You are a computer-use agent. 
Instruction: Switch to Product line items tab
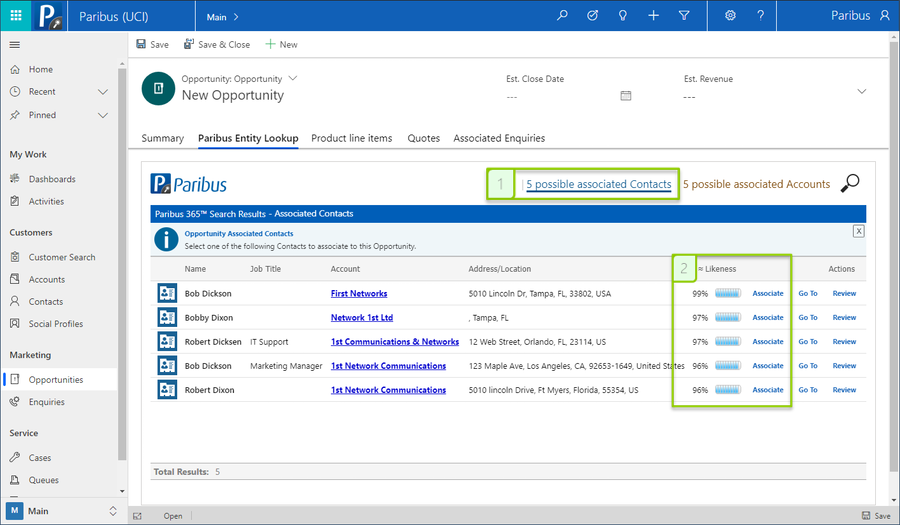(352, 138)
